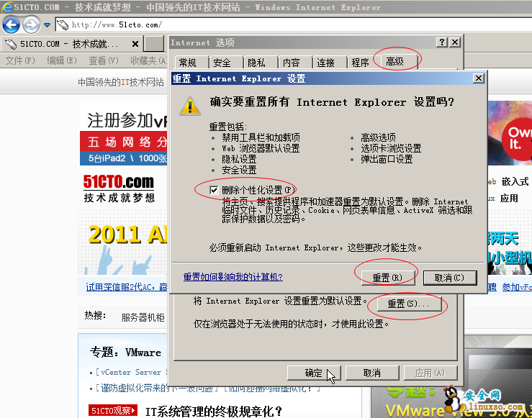This screenshot has height=418, width=532.
Task: Open the 编辑(E) menu
Action: 62,60
